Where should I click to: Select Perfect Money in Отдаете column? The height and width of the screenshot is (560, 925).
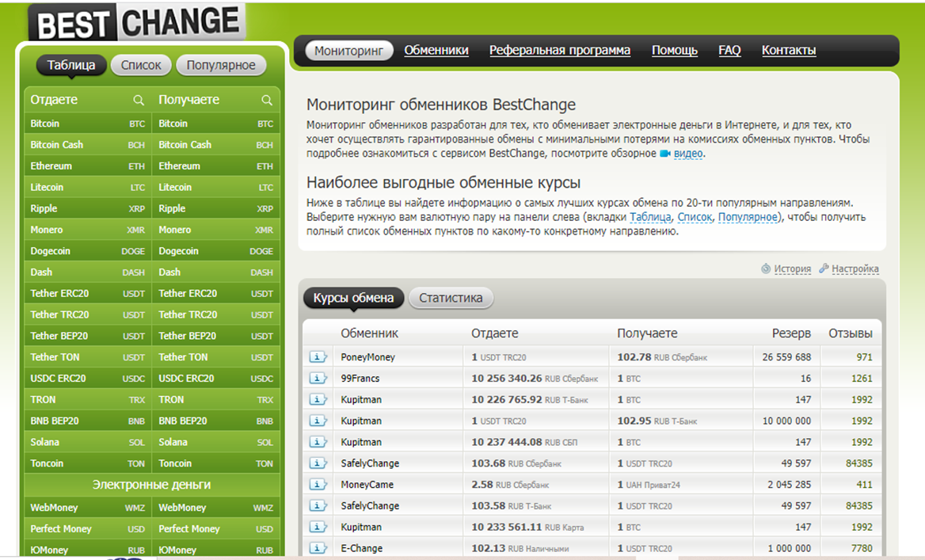[88, 529]
